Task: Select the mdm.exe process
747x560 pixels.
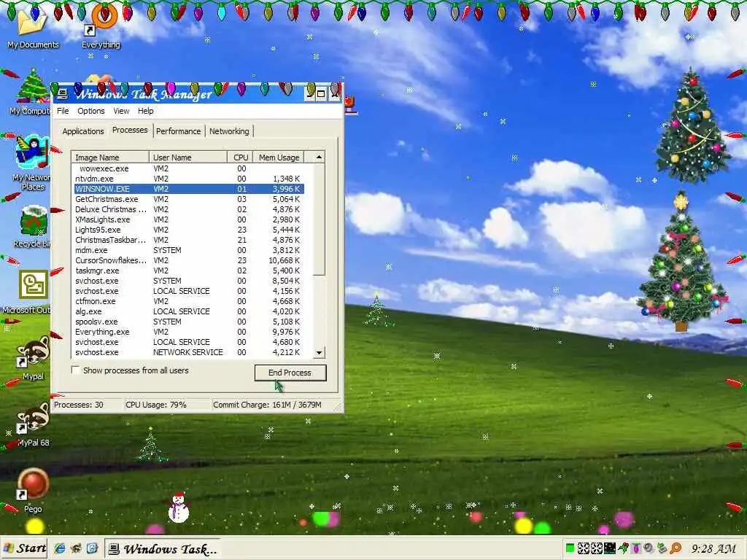Action: 188,250
